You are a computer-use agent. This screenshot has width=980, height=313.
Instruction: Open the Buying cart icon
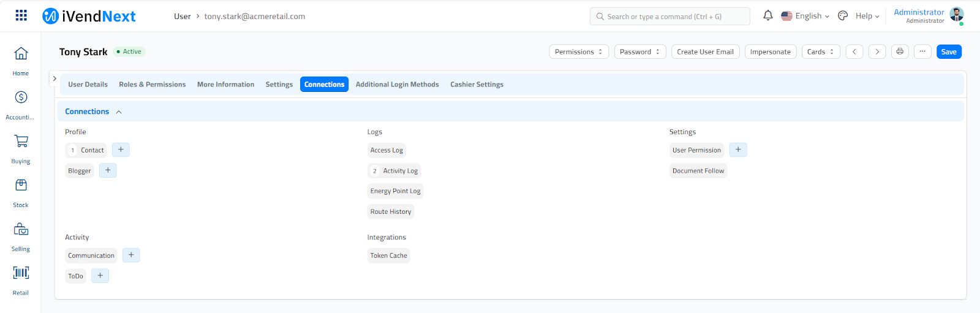[21, 141]
